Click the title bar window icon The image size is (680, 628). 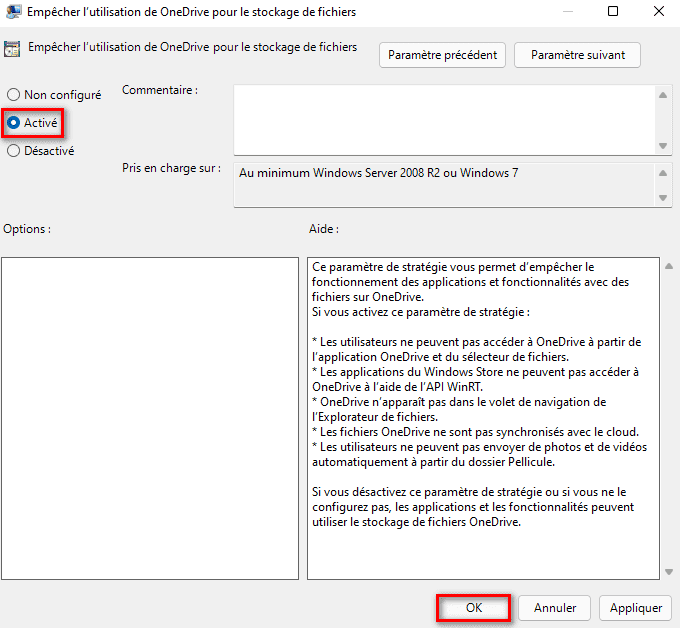pos(13,11)
